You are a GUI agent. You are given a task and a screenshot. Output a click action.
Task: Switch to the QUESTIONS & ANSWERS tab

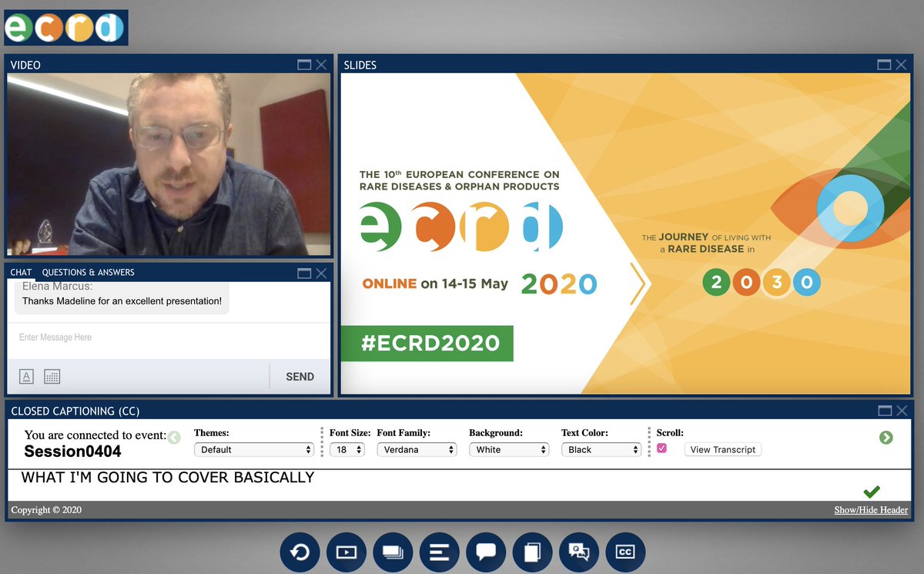[88, 272]
